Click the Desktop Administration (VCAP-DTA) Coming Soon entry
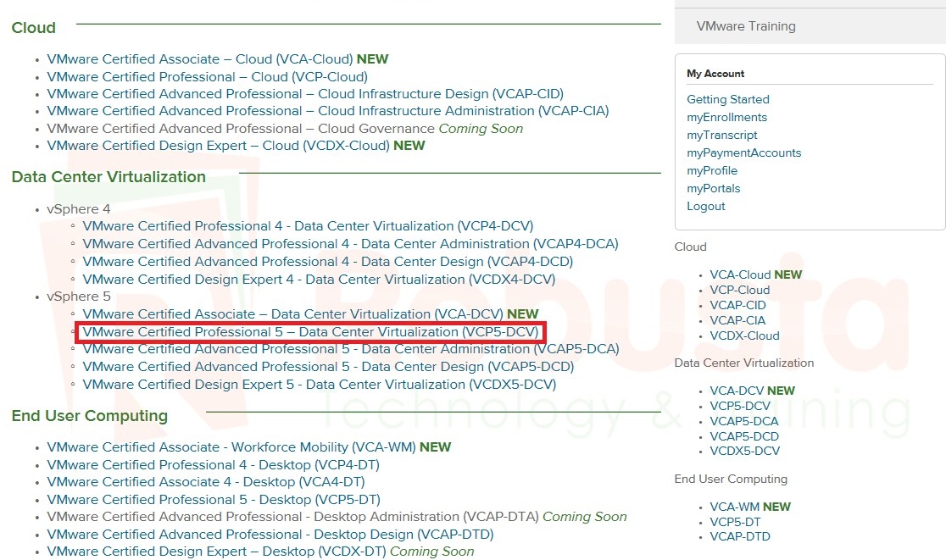The height and width of the screenshot is (560, 946). (x=337, y=517)
